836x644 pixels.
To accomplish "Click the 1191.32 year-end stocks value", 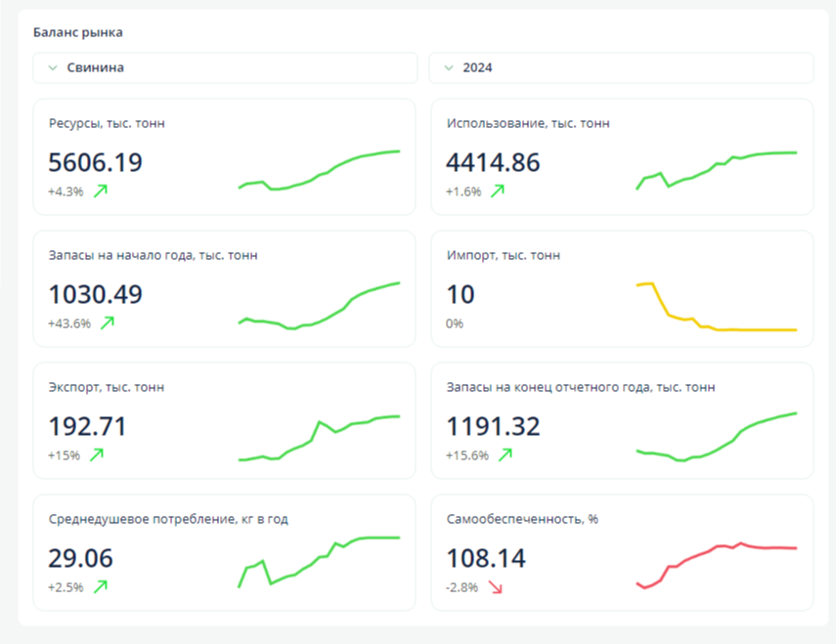I will 493,427.
